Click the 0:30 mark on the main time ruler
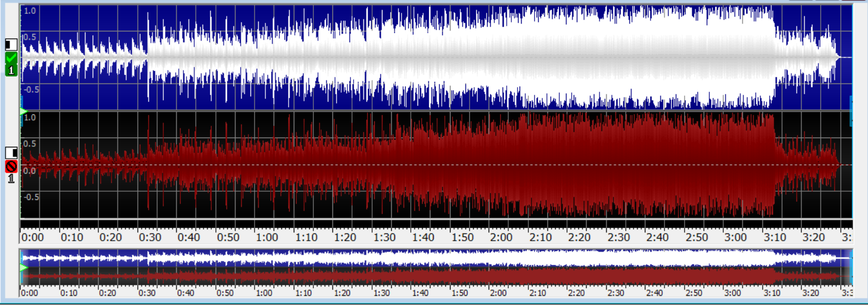 [x=149, y=237]
